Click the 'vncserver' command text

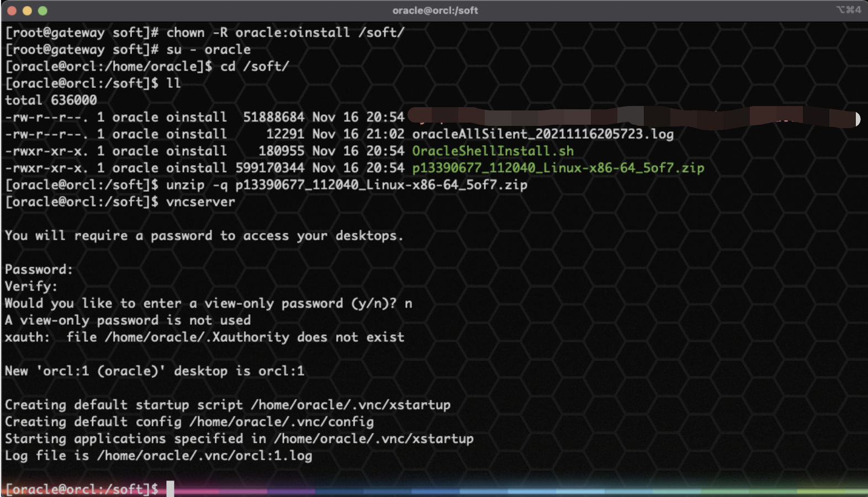click(200, 202)
